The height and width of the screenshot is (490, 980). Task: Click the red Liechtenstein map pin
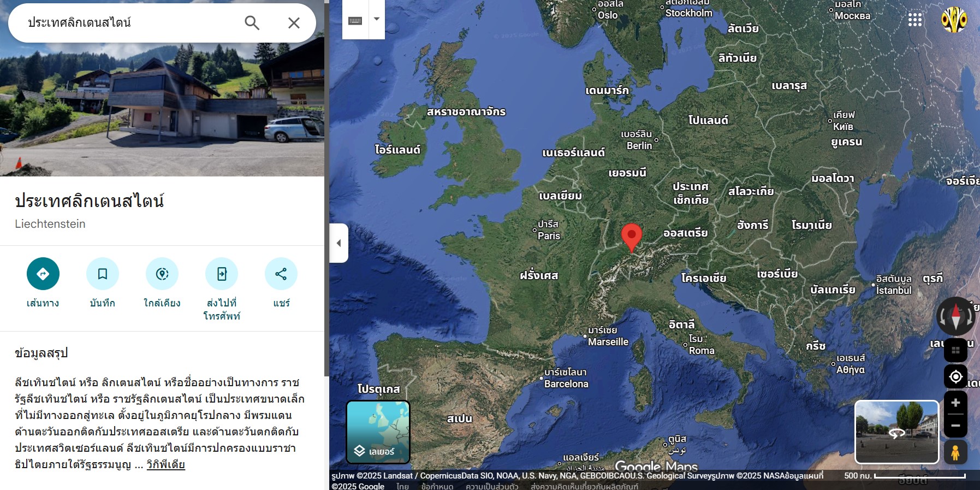coord(632,238)
